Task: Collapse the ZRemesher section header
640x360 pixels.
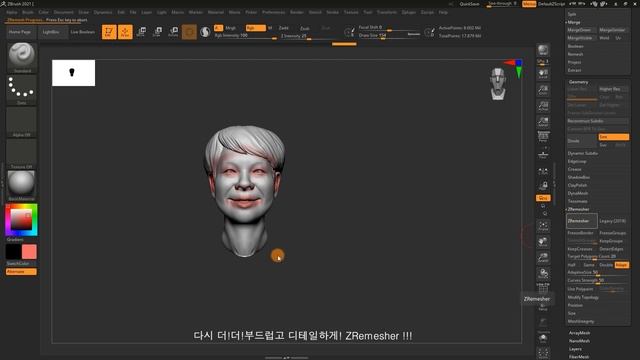Action: tap(578, 209)
